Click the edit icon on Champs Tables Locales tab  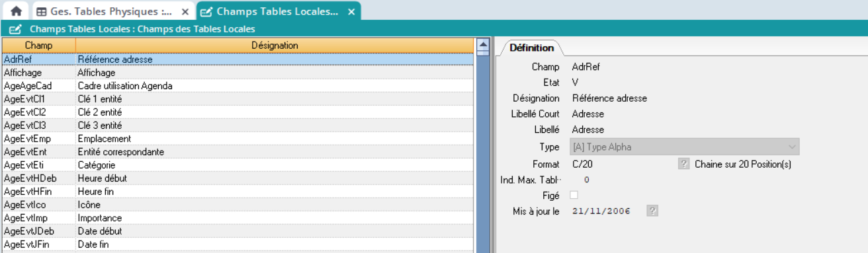click(x=206, y=12)
